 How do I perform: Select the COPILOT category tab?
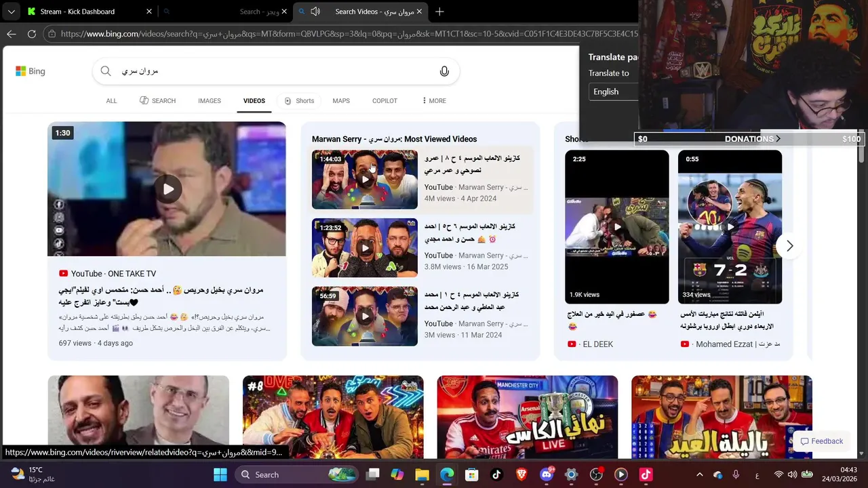tap(384, 101)
